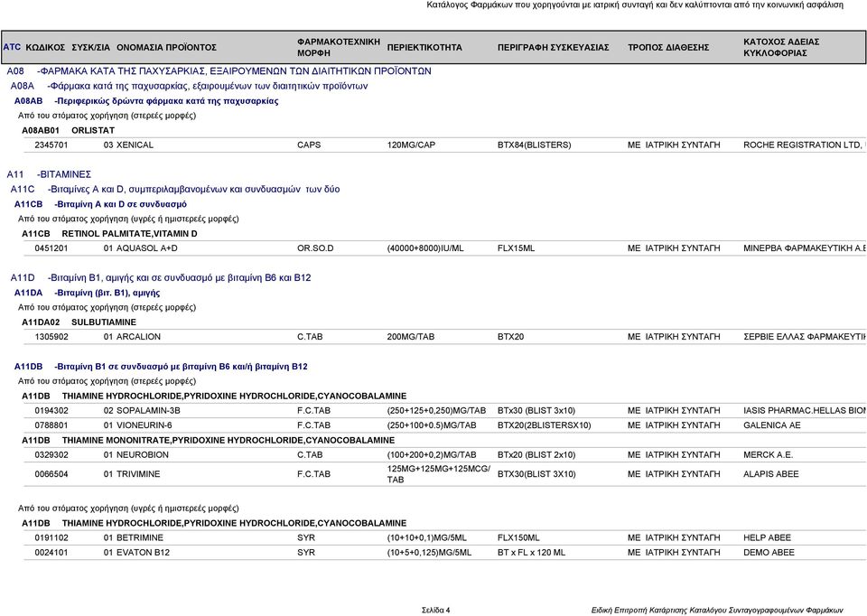This screenshot has width=867, height=616.
Task: Select the VIONEURIN-6 product name
Action: click(144, 425)
